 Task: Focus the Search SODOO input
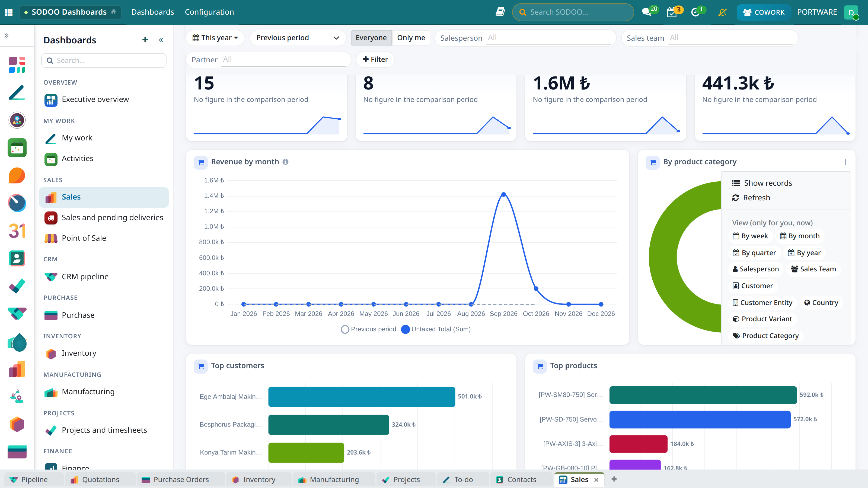[x=573, y=12]
